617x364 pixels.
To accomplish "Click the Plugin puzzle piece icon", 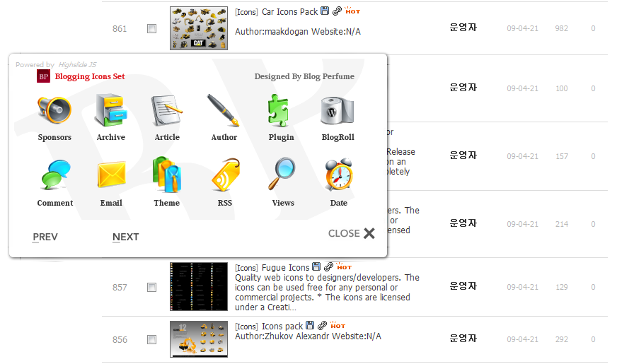I will [279, 110].
